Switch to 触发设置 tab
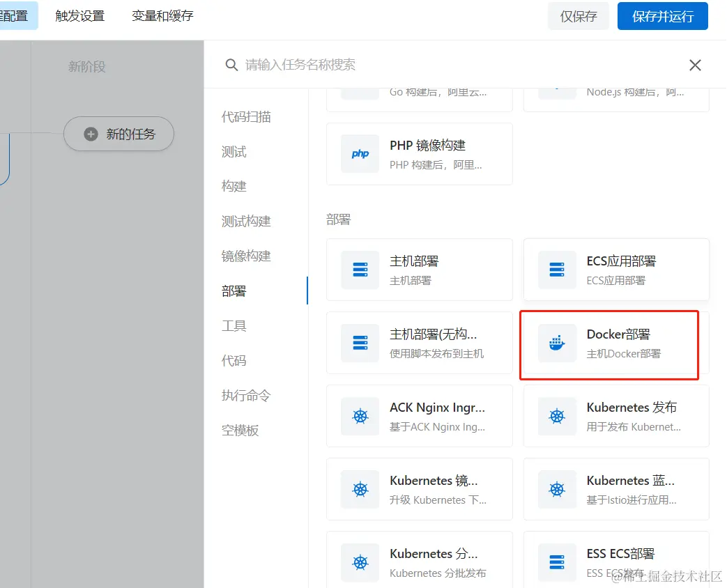This screenshot has height=588, width=727. tap(79, 16)
